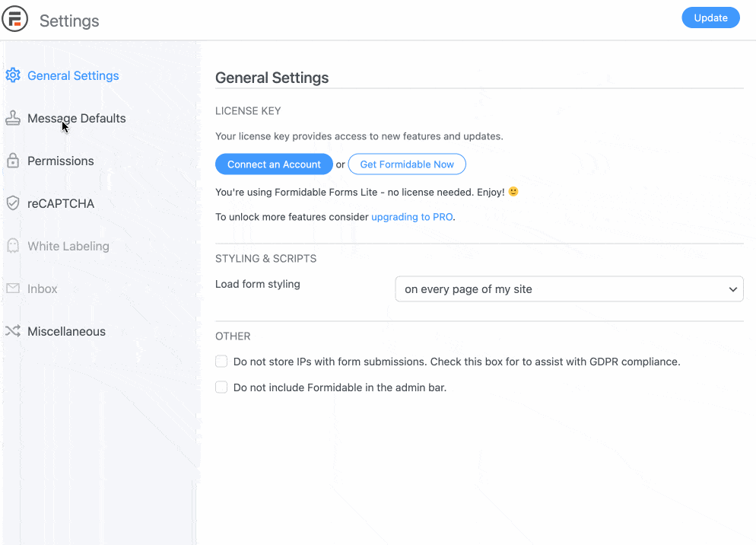Click the 'no license needed. Enjoy!' text

pos(446,192)
